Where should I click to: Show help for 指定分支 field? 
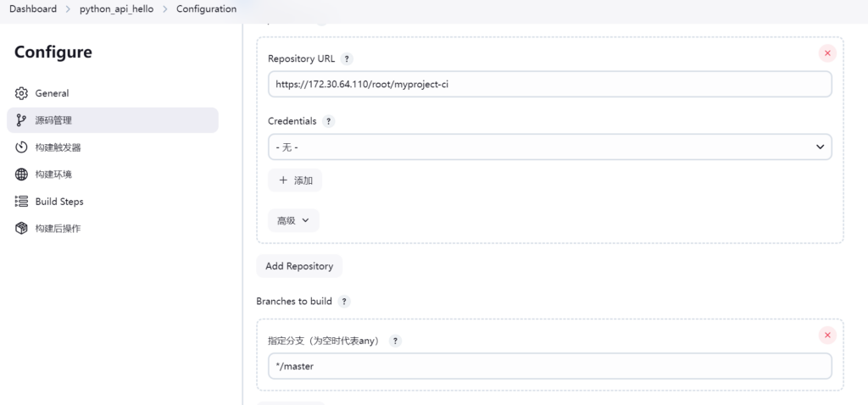[395, 341]
